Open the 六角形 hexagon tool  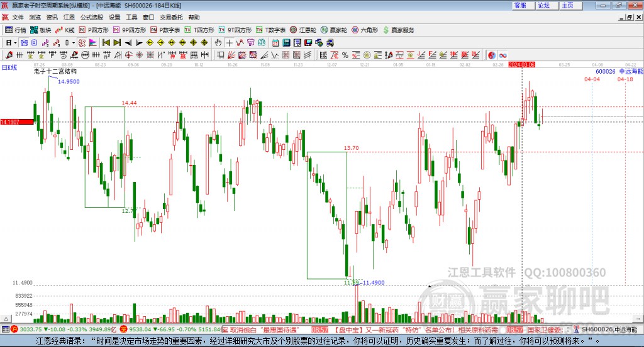tap(365, 30)
